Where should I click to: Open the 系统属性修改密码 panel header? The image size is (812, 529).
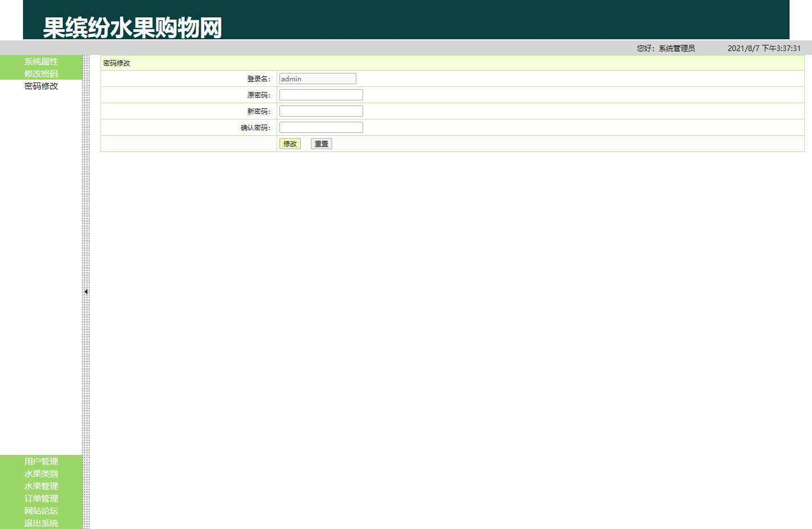click(40, 67)
